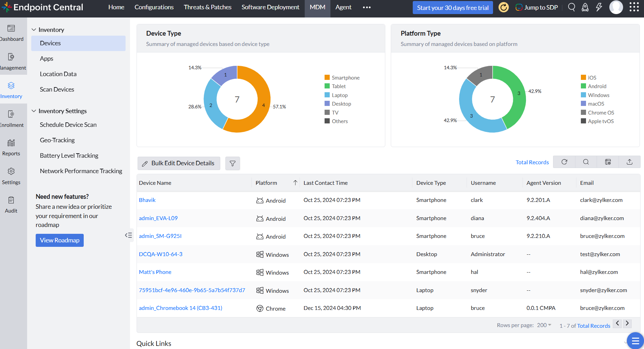Open DCQA-W10-64-3 device link
Viewport: 644px width, 349px height.
[161, 254]
